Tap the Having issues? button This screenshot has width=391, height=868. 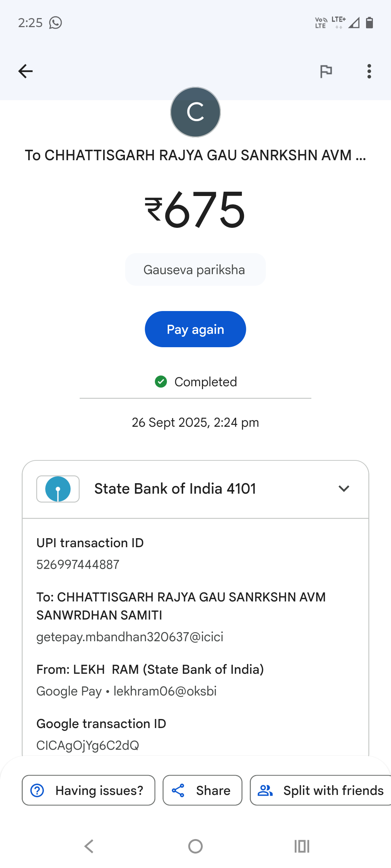[x=88, y=790]
